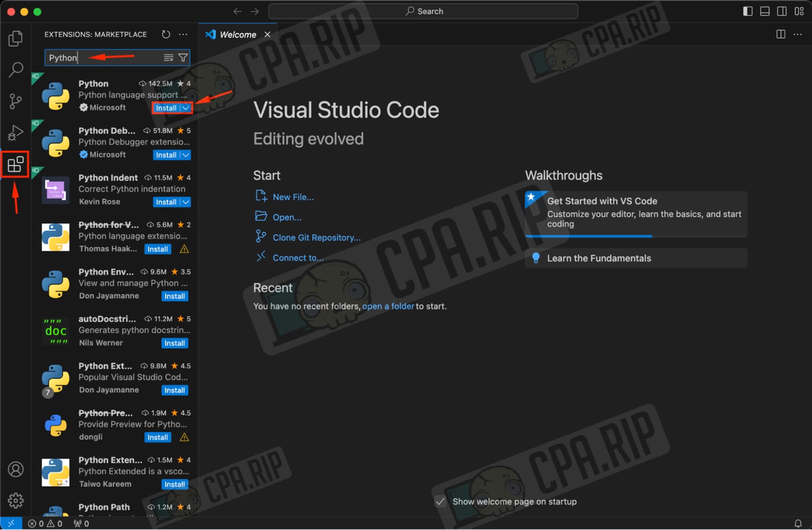Expand Python Debugger install dropdown arrow
812x530 pixels.
(x=186, y=155)
